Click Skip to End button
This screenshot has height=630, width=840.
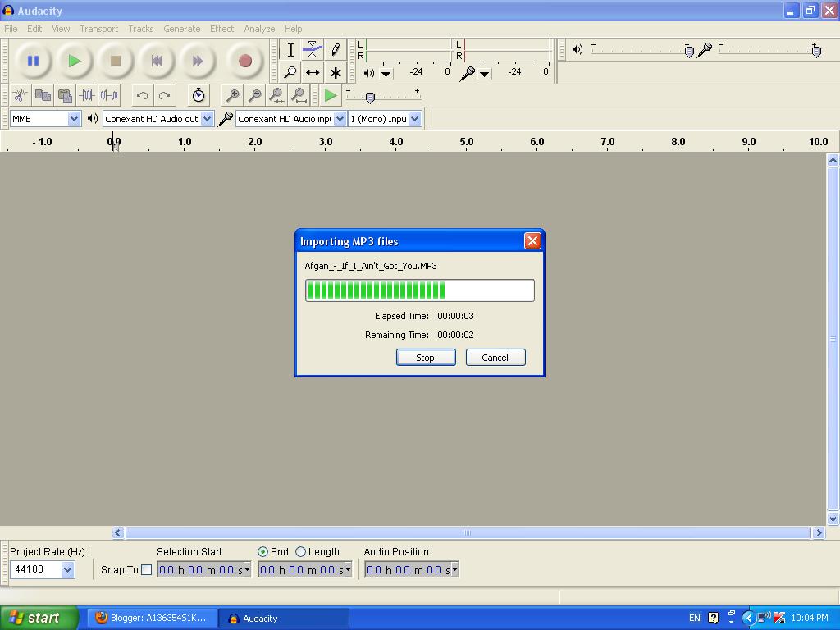pos(198,61)
